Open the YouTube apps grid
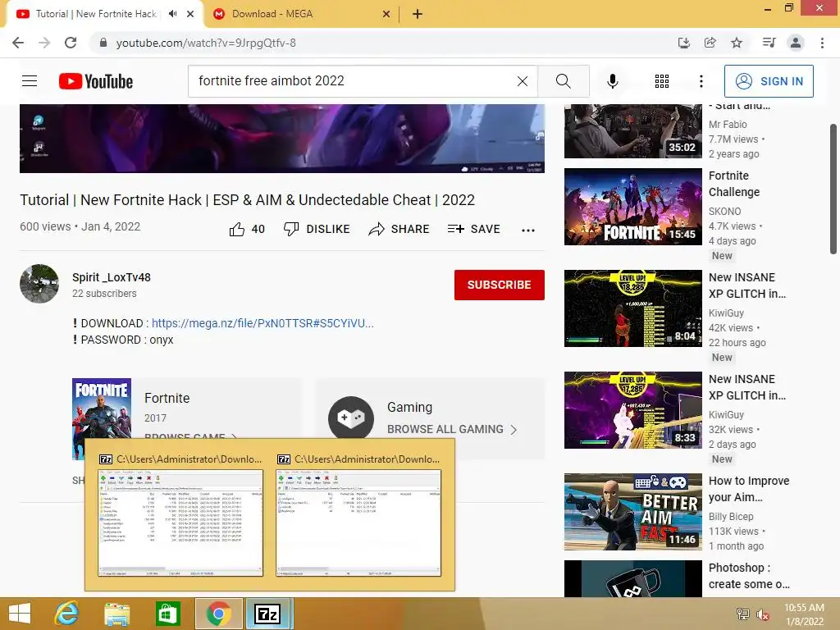Image resolution: width=840 pixels, height=630 pixels. (662, 81)
